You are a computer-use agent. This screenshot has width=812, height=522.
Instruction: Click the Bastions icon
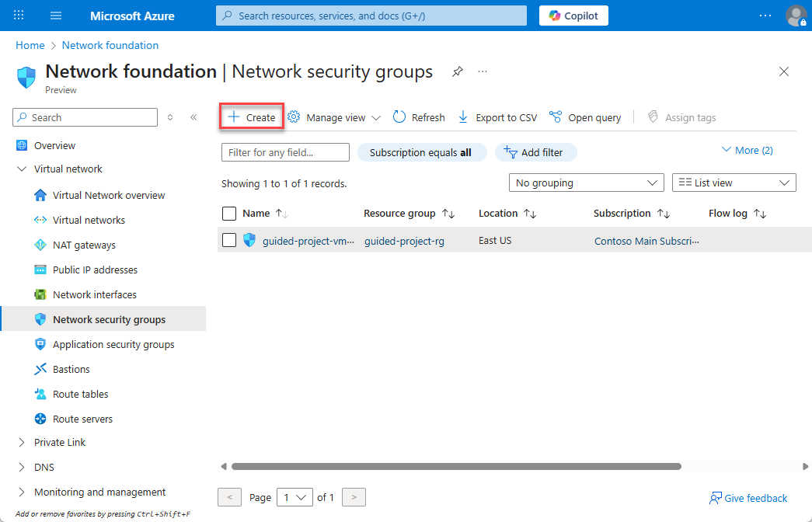point(40,369)
